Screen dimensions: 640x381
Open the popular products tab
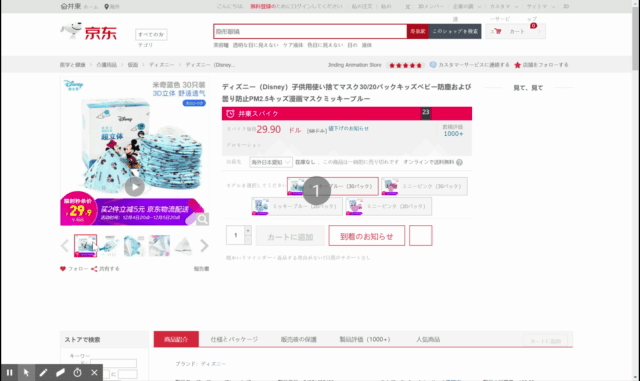428,339
